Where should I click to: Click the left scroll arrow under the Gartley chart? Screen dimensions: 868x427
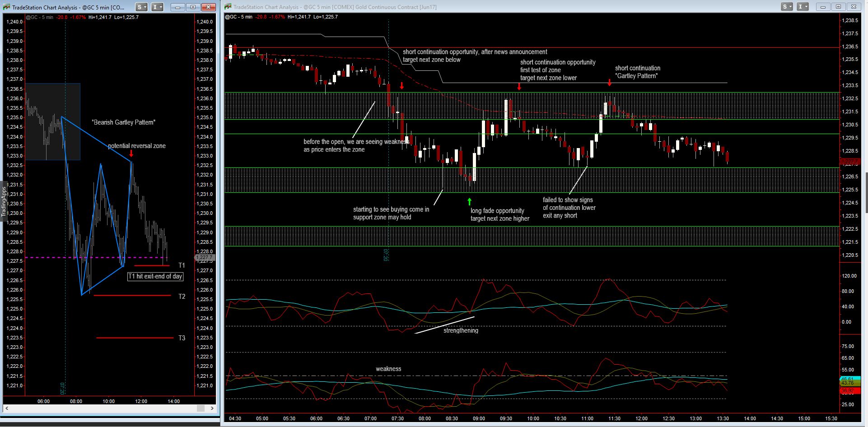[7, 408]
